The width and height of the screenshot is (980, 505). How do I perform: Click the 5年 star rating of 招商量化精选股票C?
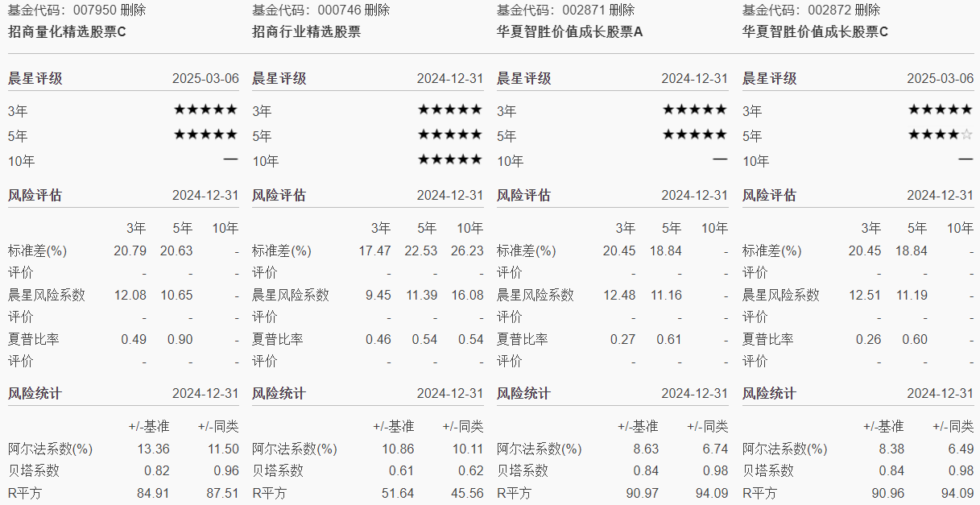point(206,135)
